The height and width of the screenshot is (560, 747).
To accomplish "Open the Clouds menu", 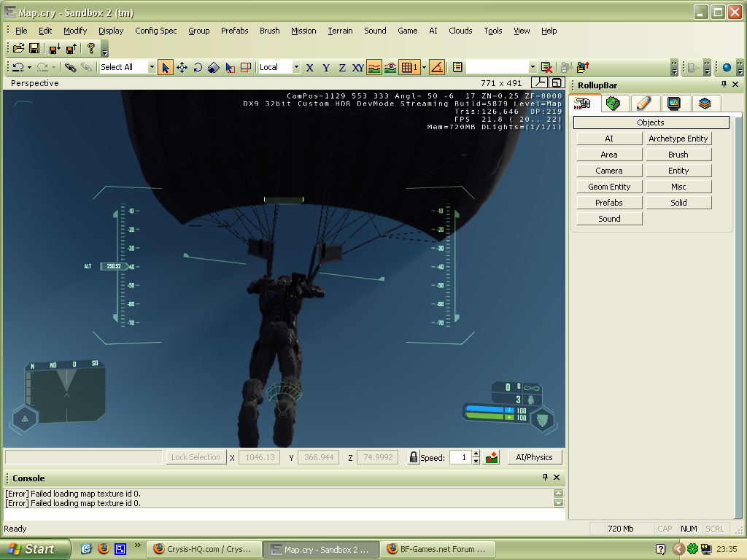I will pos(460,31).
